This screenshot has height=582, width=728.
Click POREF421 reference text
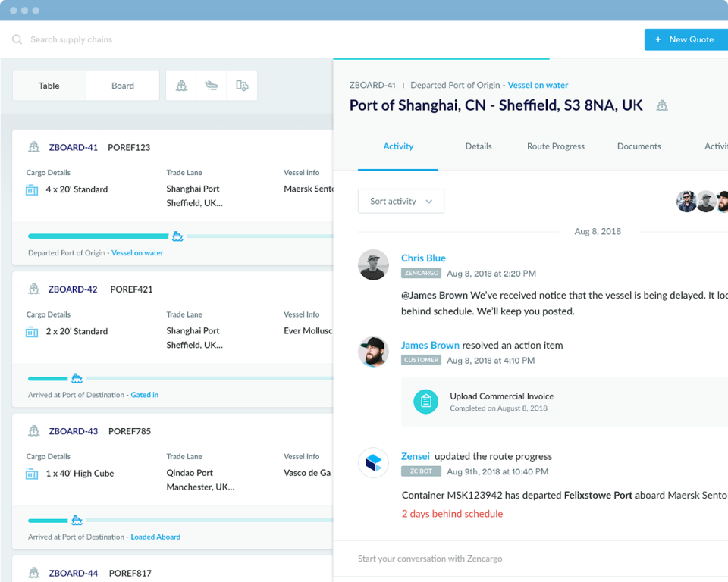[x=131, y=289]
